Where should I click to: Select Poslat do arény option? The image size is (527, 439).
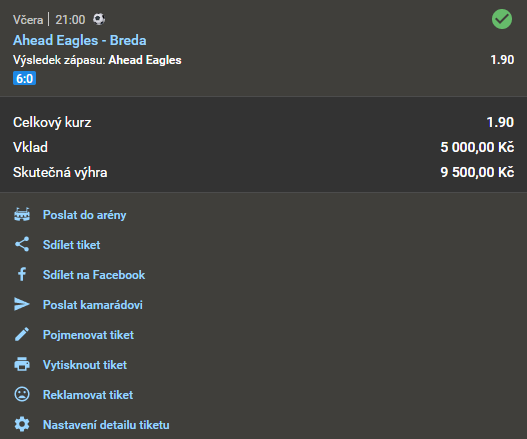coord(84,215)
